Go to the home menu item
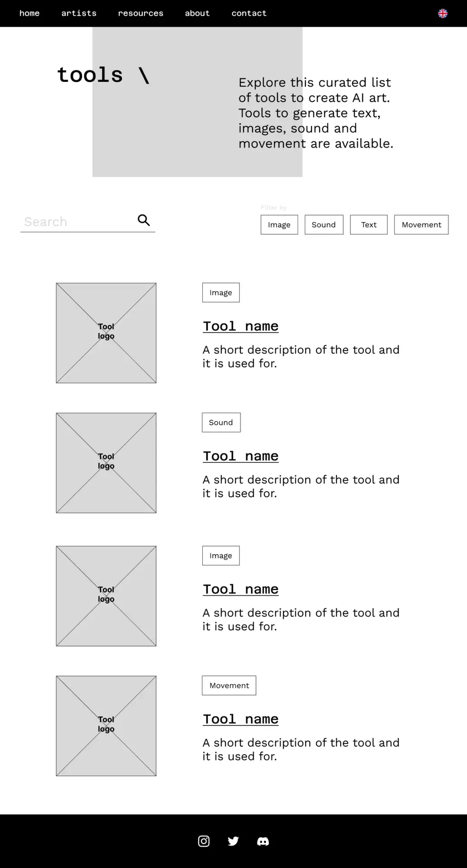The height and width of the screenshot is (868, 467). point(29,14)
